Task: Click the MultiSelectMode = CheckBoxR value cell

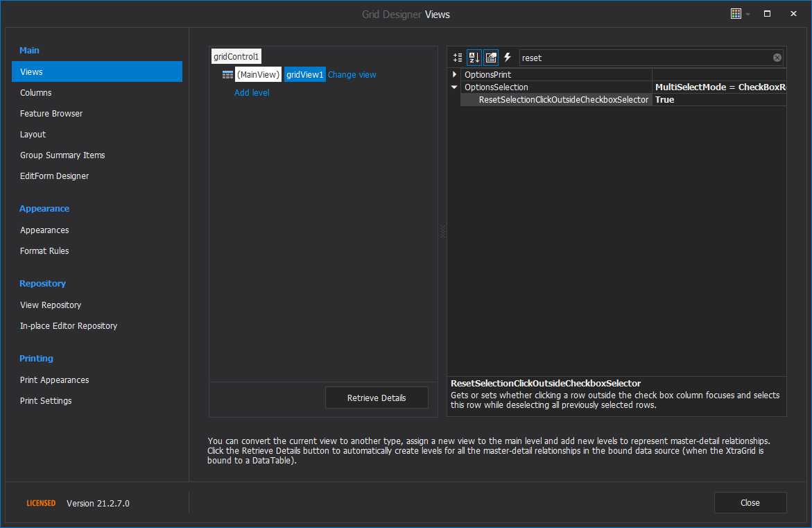Action: [x=720, y=87]
